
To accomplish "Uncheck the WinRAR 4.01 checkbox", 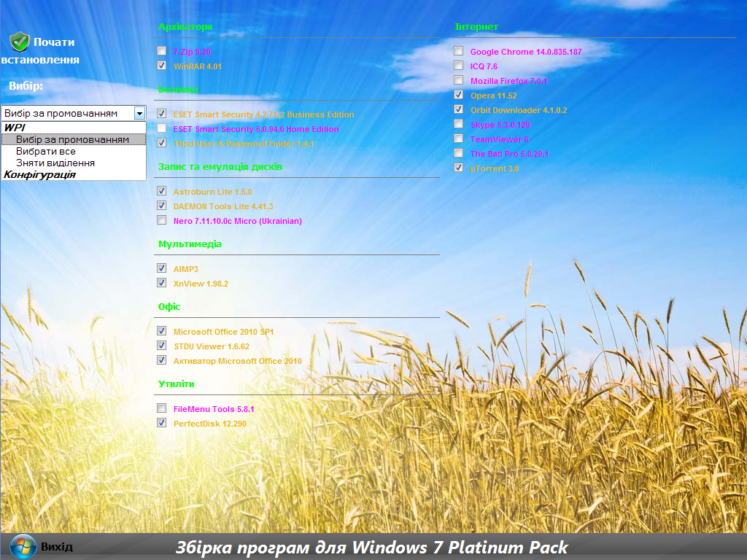I will 161,65.
